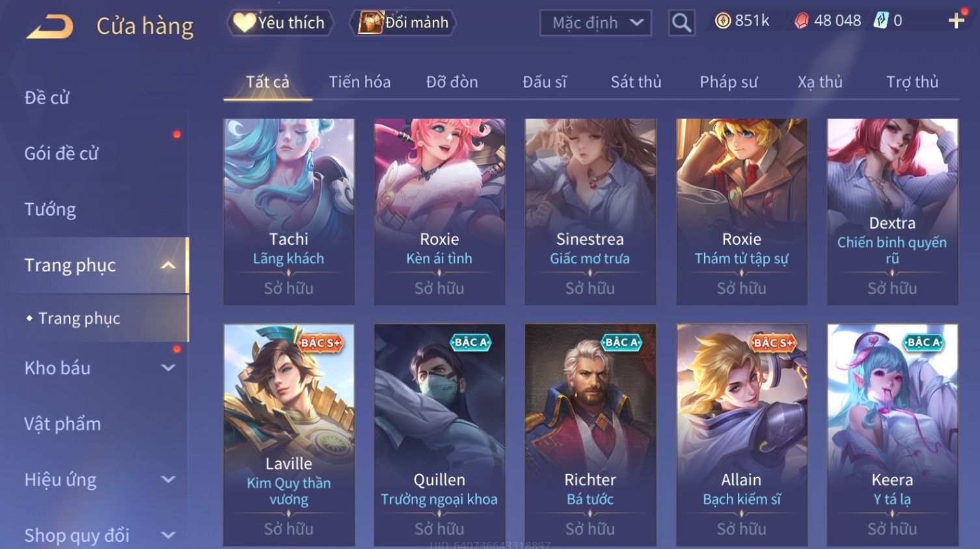Screen dimensions: 980x549
Task: Click the red gem currency icon
Action: coord(802,21)
